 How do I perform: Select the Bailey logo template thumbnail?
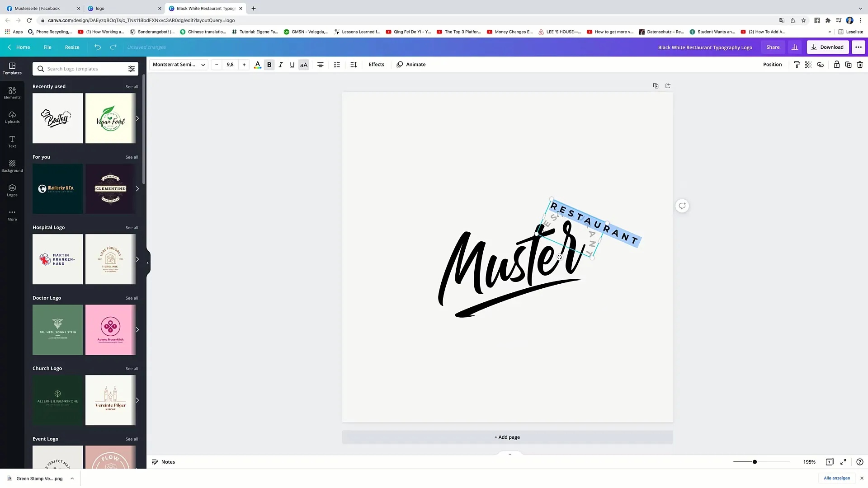[57, 118]
